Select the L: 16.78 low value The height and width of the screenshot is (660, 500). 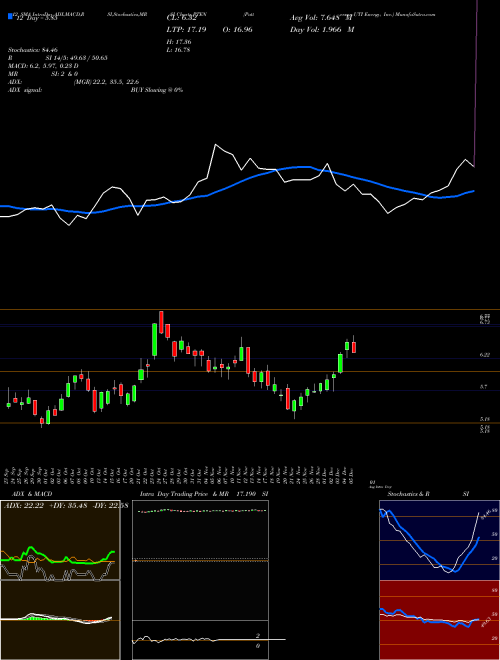click(179, 51)
